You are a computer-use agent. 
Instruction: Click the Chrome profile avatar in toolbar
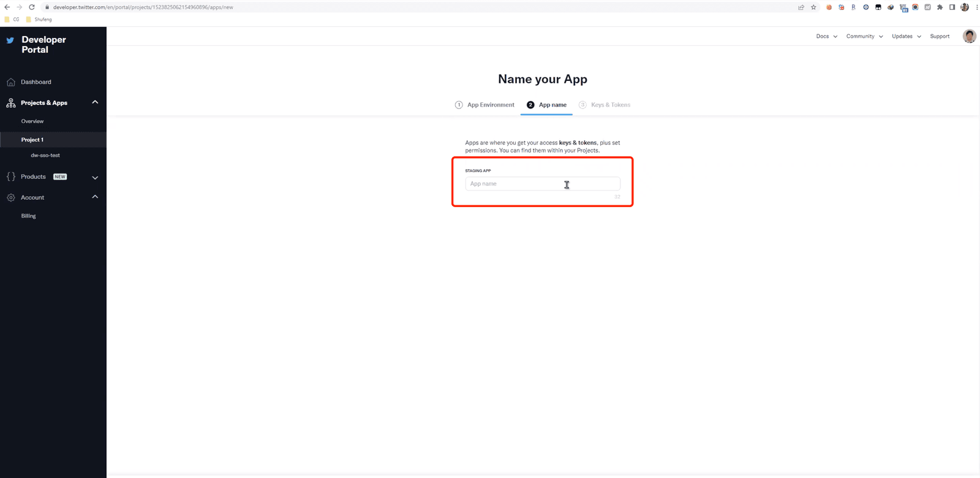(x=965, y=7)
